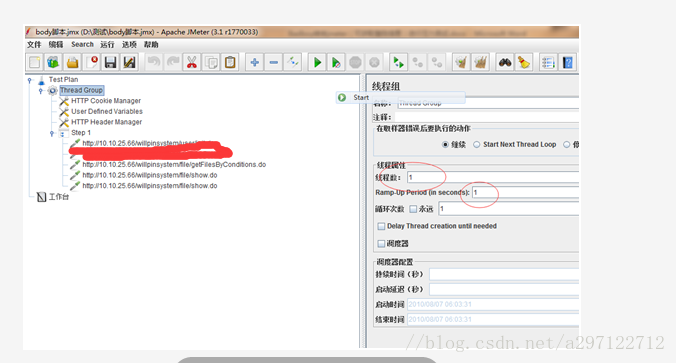Click the Toggle element toolbar icon
Viewport: 676px width, 363px height.
click(293, 63)
